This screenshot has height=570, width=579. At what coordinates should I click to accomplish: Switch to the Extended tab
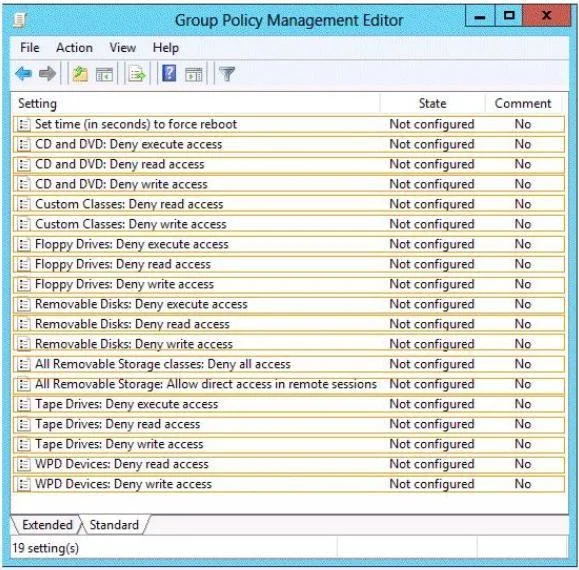[x=47, y=525]
